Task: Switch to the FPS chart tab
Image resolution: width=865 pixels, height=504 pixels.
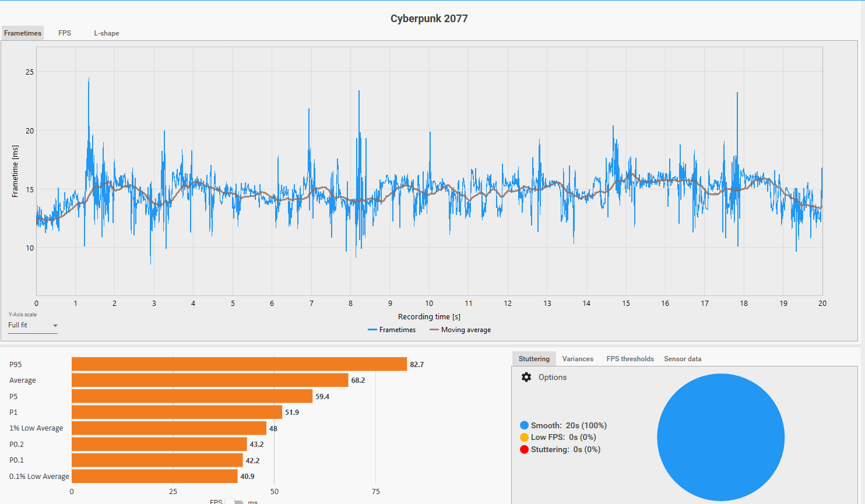Action: [x=65, y=33]
